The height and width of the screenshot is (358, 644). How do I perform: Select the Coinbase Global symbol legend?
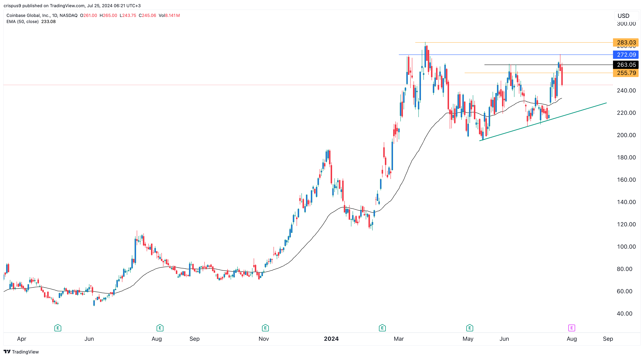41,15
